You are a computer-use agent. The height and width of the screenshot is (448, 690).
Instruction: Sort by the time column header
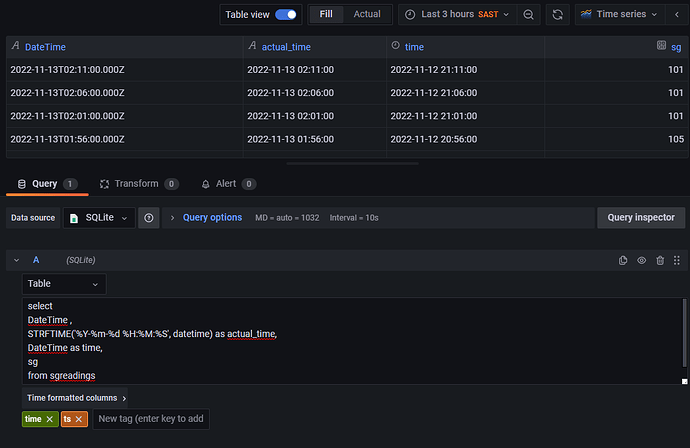pyautogui.click(x=414, y=47)
